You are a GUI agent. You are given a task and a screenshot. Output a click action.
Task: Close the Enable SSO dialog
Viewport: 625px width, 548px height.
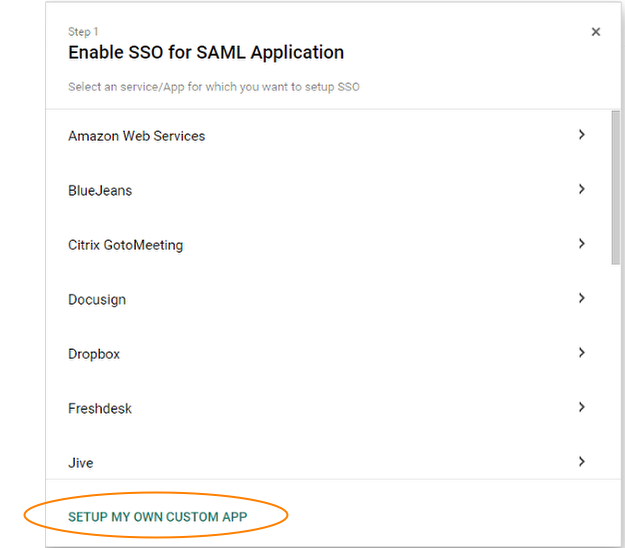coord(596,32)
